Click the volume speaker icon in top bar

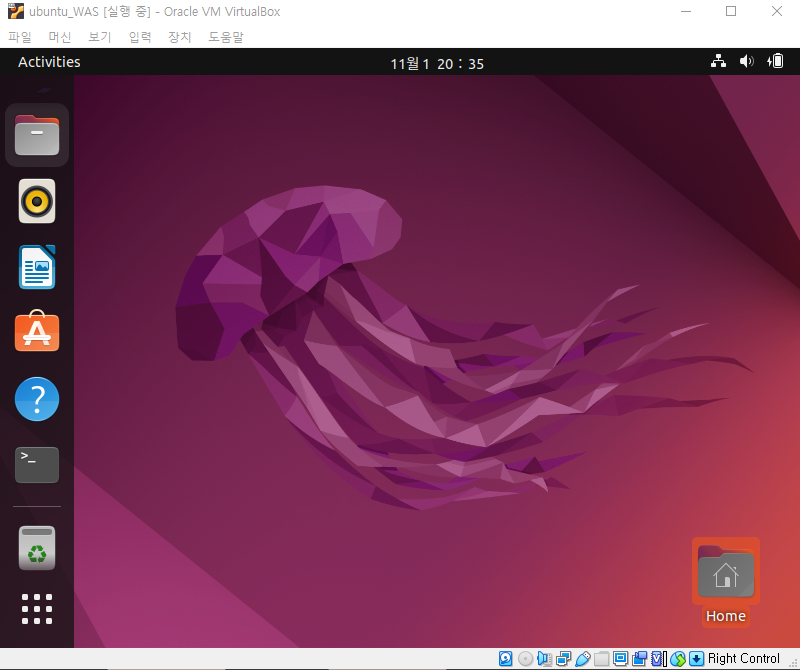(x=746, y=61)
